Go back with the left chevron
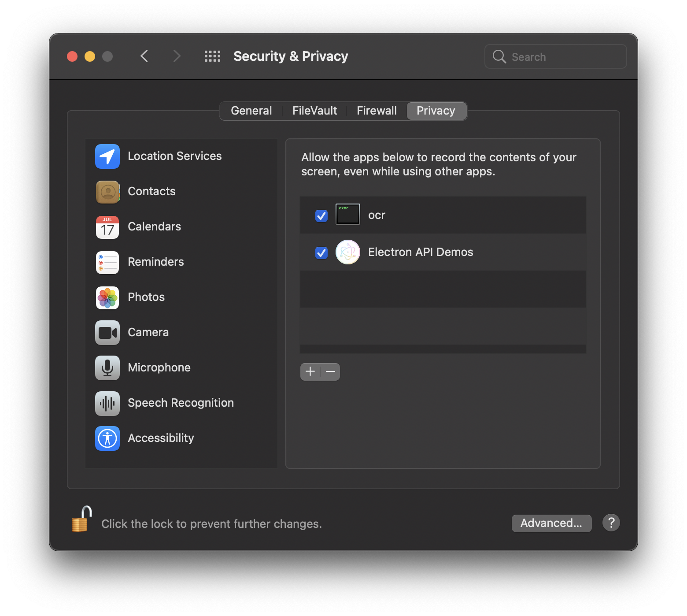Screen dimensions: 687x616 point(144,56)
